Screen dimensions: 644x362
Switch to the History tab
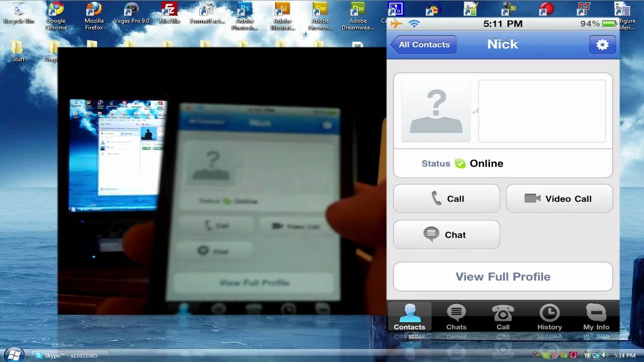549,317
